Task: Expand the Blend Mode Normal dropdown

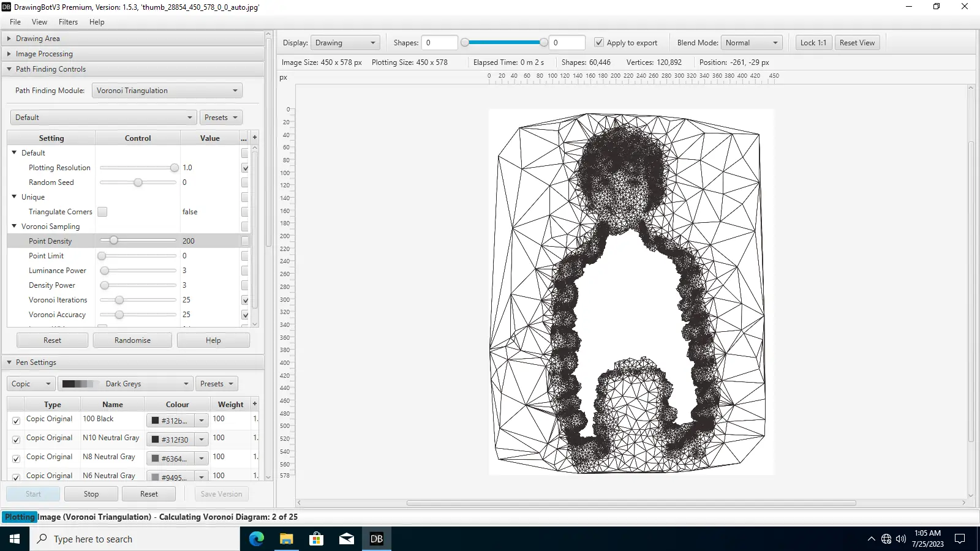Action: tap(752, 43)
